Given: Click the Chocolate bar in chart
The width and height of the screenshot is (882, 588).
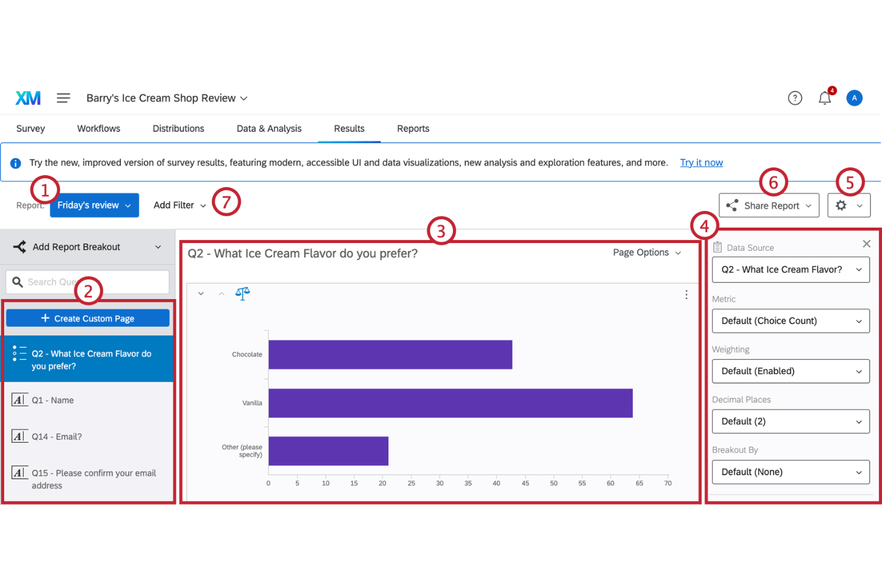Looking at the screenshot, I should click(x=390, y=354).
